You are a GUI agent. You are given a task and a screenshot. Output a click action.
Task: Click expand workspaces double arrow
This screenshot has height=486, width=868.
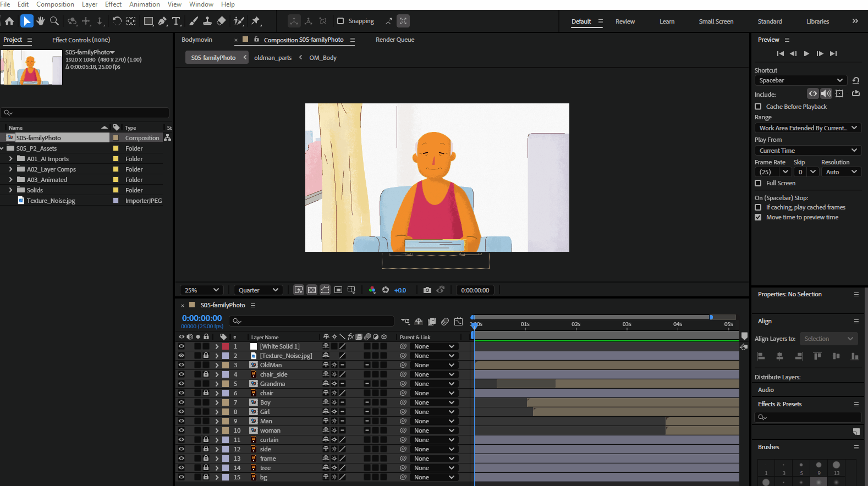pyautogui.click(x=855, y=21)
